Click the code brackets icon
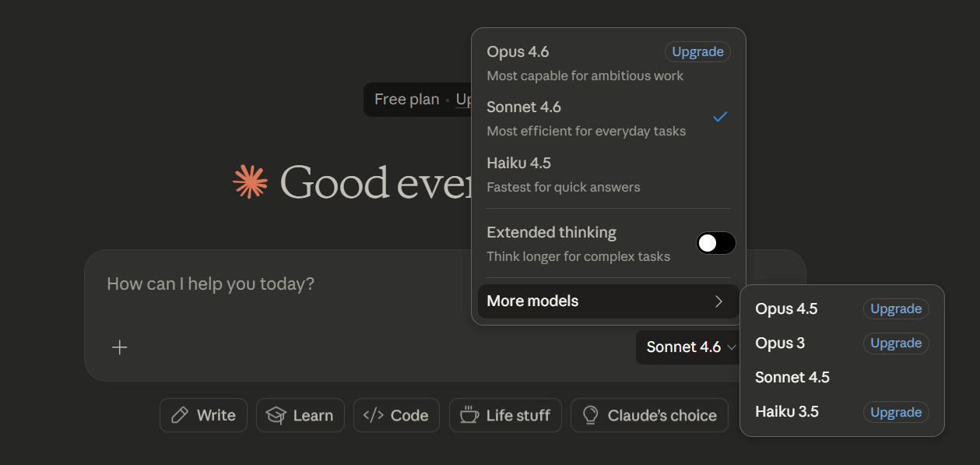 374,415
